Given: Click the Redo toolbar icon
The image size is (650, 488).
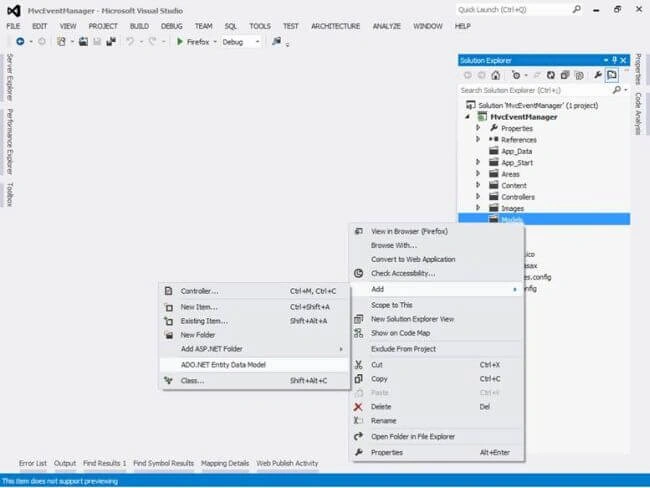Looking at the screenshot, I should 153,41.
